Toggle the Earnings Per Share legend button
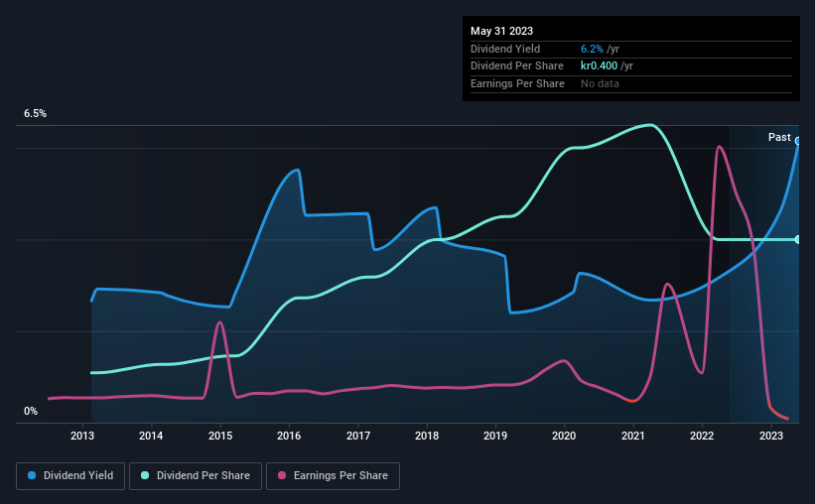The width and height of the screenshot is (815, 504). coord(333,476)
